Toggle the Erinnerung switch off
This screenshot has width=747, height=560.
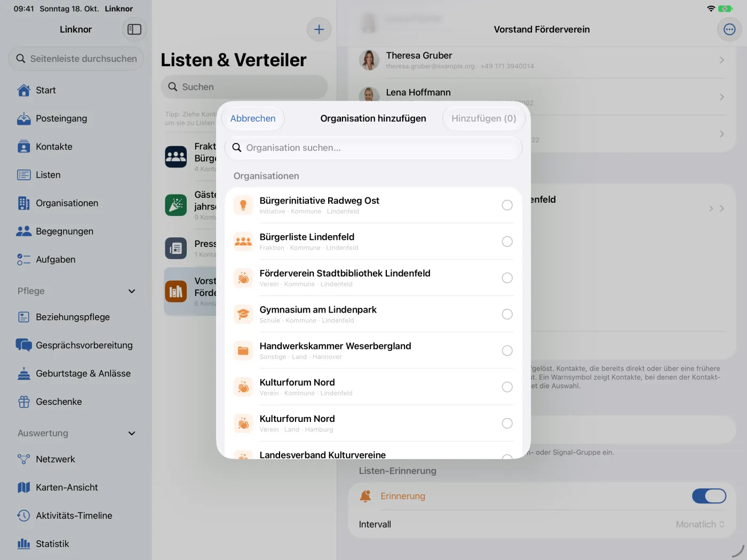click(x=709, y=496)
